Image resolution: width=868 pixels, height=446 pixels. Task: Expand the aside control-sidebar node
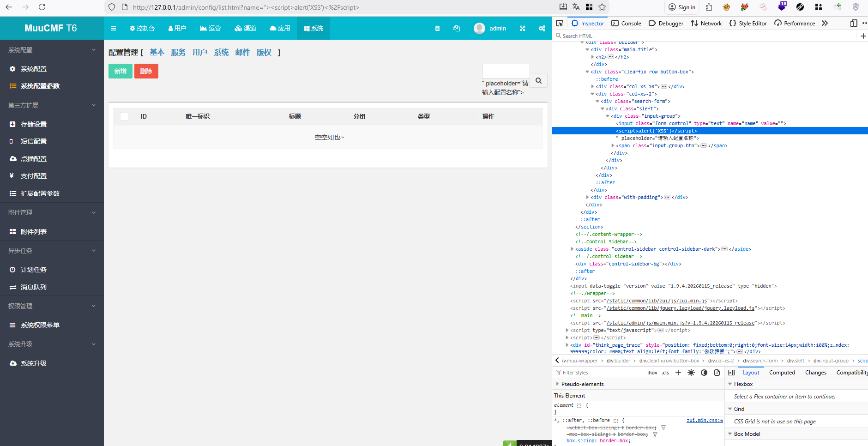point(573,249)
